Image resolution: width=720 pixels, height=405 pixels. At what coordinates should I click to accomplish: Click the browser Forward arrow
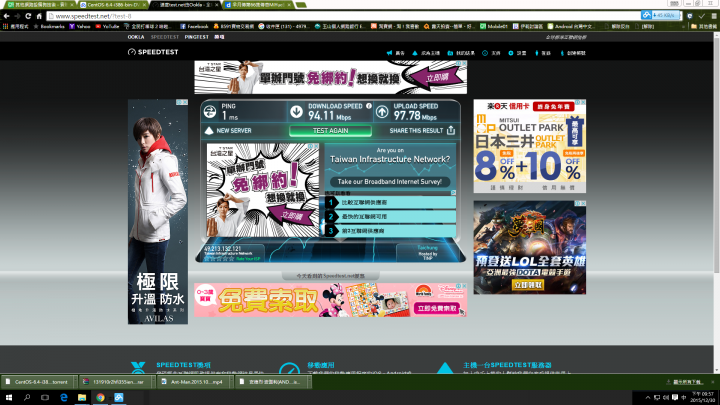click(x=17, y=16)
